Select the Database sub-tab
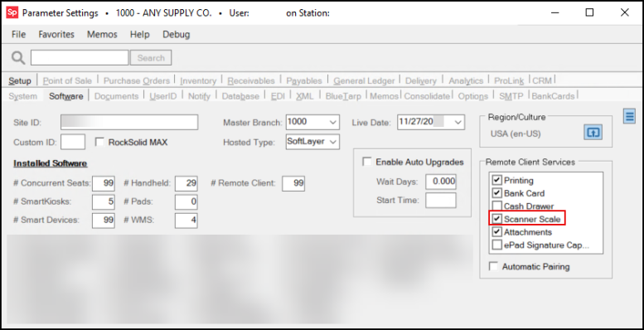This screenshot has height=330, width=644. click(x=240, y=96)
